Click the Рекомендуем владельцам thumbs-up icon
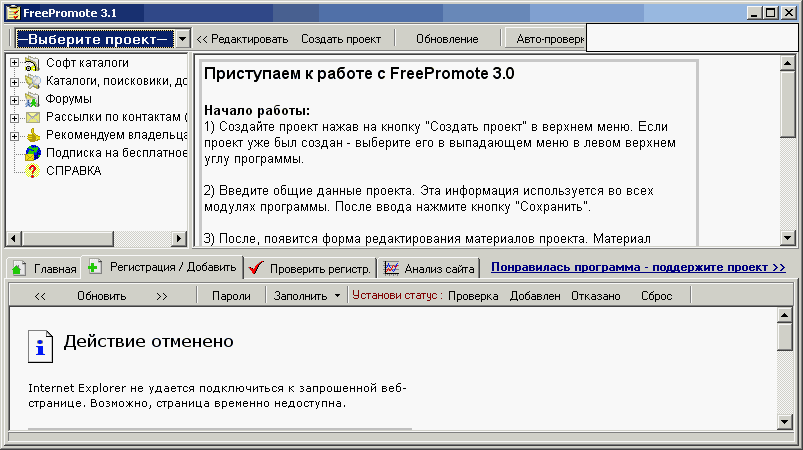This screenshot has width=803, height=450. (x=33, y=135)
